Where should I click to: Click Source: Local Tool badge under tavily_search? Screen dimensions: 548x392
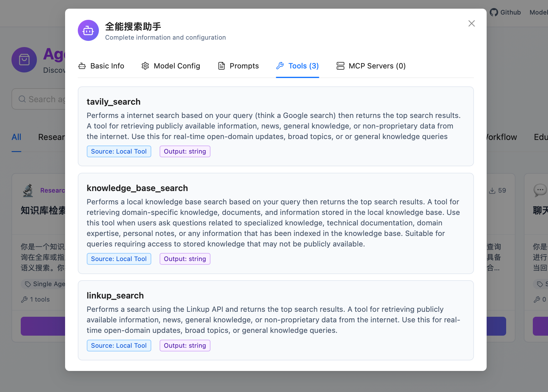point(119,151)
